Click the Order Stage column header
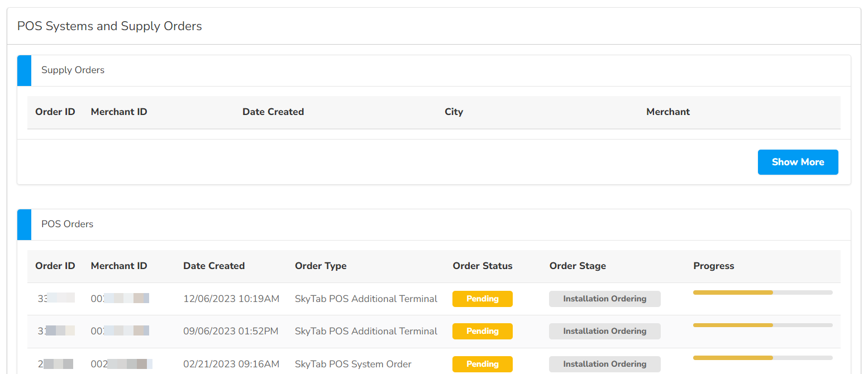Viewport: 868px width, 374px height. tap(577, 266)
